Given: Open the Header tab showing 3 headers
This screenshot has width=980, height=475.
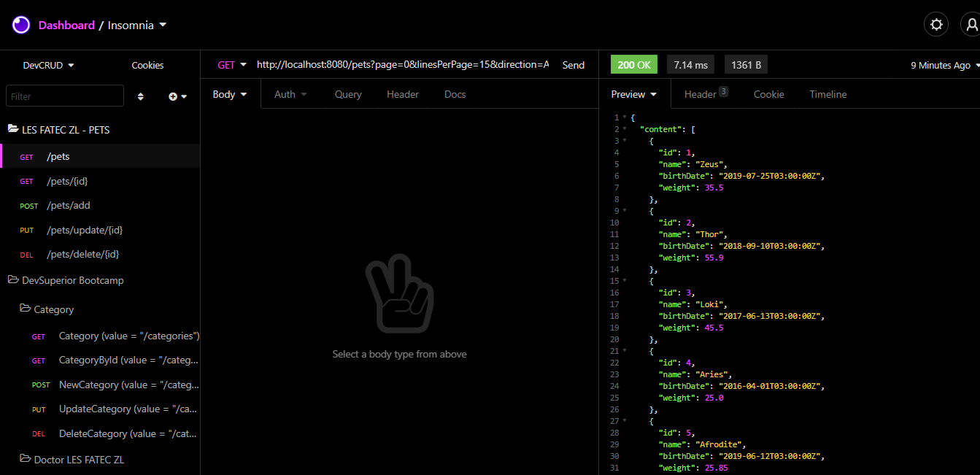Looking at the screenshot, I should 702,93.
